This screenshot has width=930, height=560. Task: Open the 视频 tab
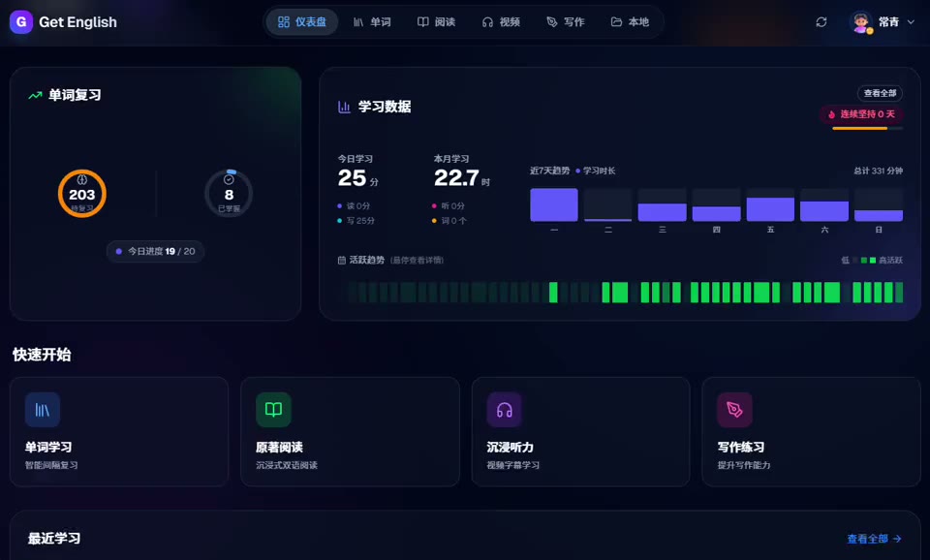tap(501, 22)
